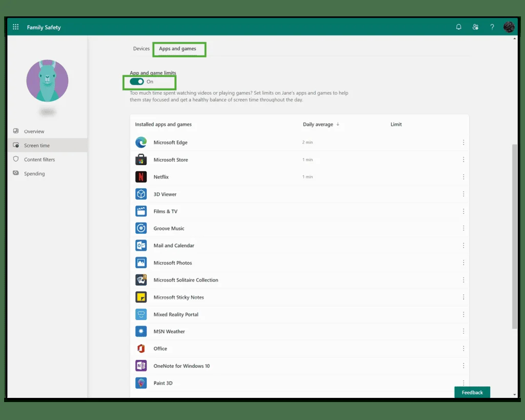
Task: Open the notifications bell
Action: pos(458,27)
